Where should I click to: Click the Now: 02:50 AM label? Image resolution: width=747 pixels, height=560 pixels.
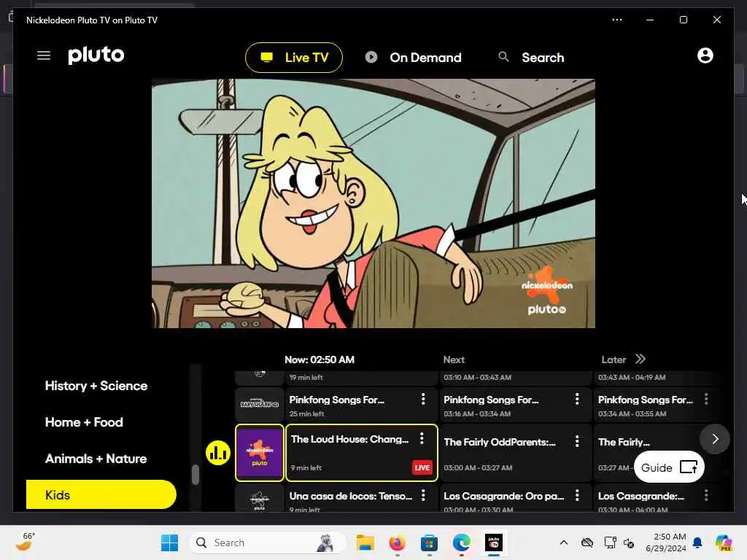click(x=320, y=360)
